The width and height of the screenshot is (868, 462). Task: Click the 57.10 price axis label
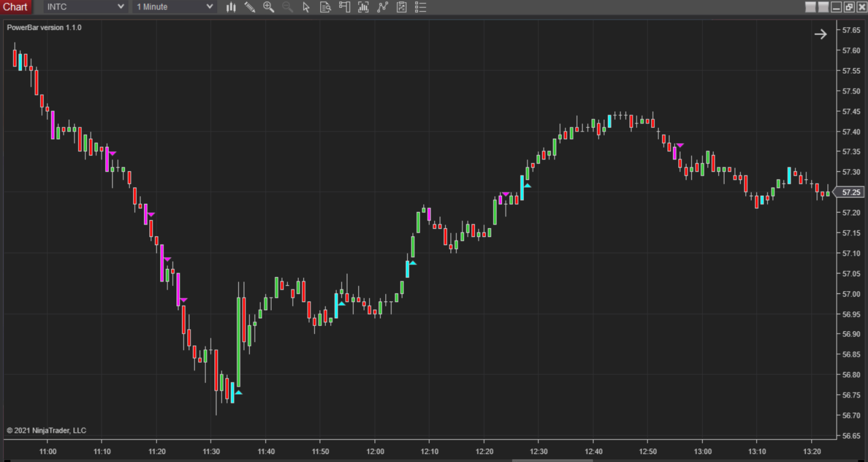point(851,253)
